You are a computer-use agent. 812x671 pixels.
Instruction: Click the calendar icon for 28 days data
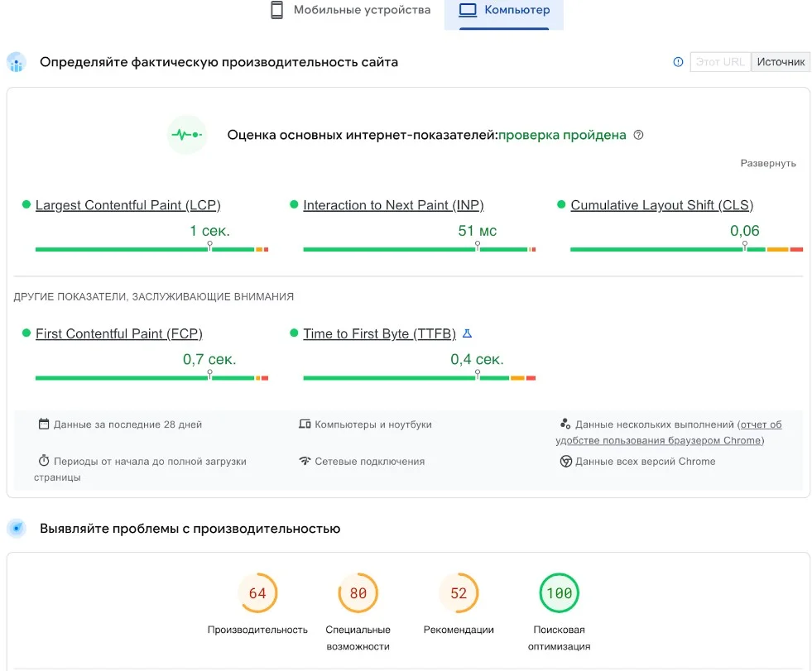(44, 424)
